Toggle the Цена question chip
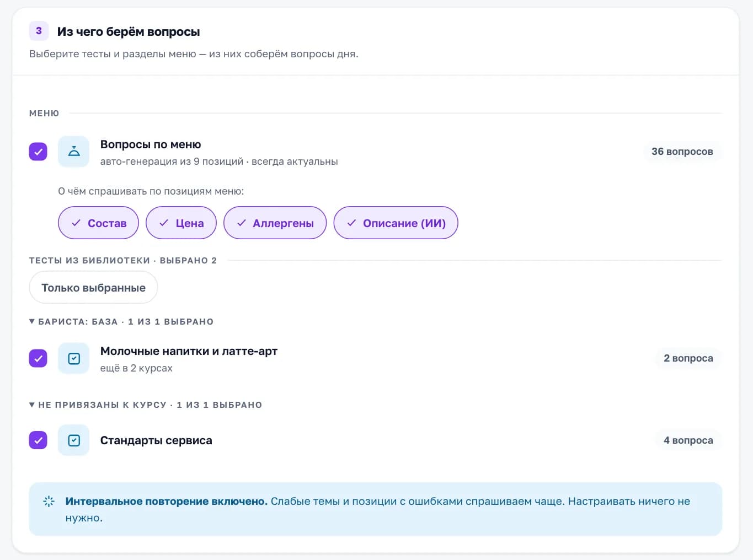753x560 pixels. [181, 223]
